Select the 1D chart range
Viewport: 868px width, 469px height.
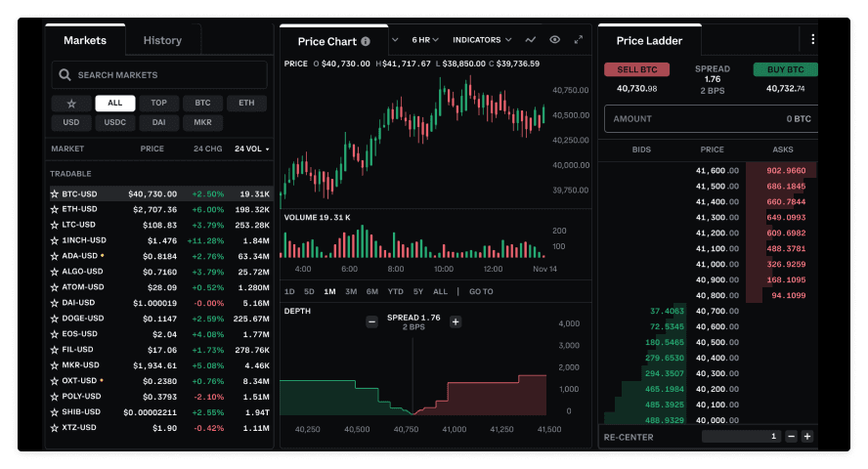coord(289,291)
